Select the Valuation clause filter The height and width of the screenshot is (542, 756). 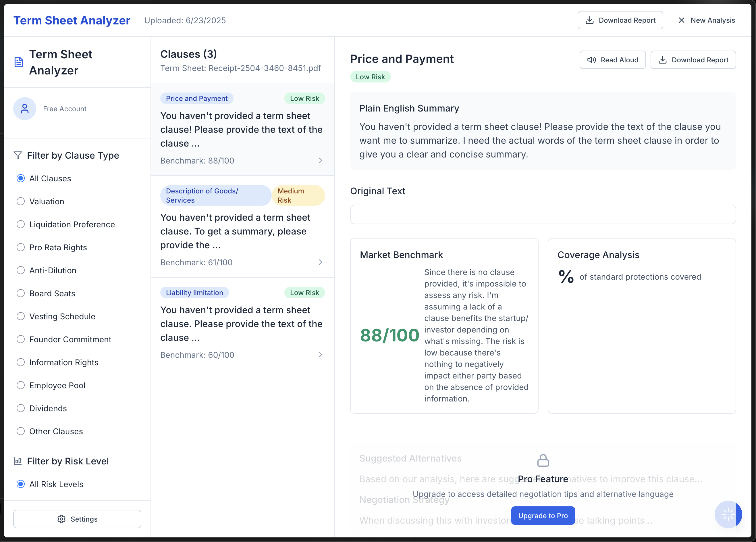(21, 201)
